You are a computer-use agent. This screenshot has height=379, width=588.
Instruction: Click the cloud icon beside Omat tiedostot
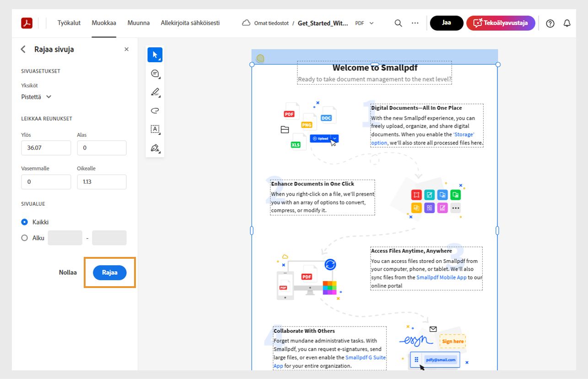[x=246, y=23]
